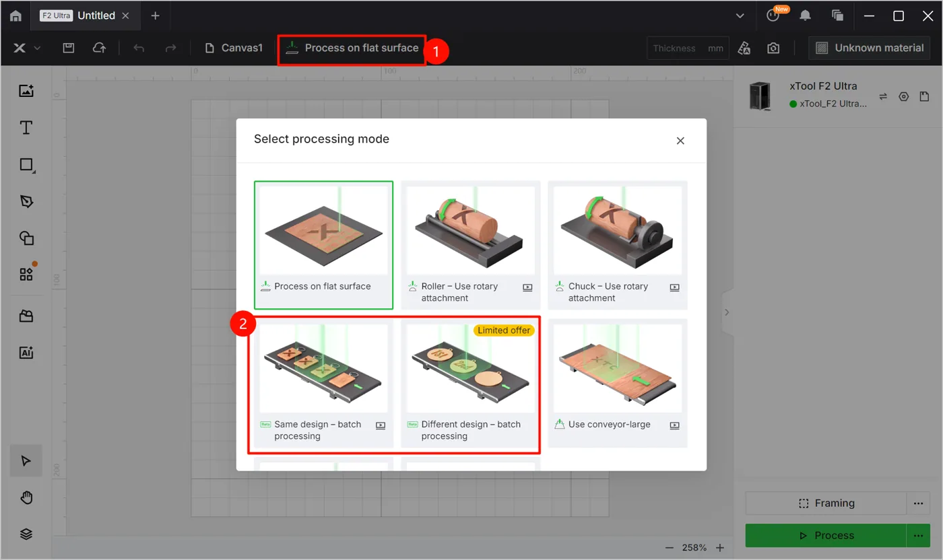Select the Image insert tool
Viewport: 943px width, 560px height.
(x=26, y=91)
